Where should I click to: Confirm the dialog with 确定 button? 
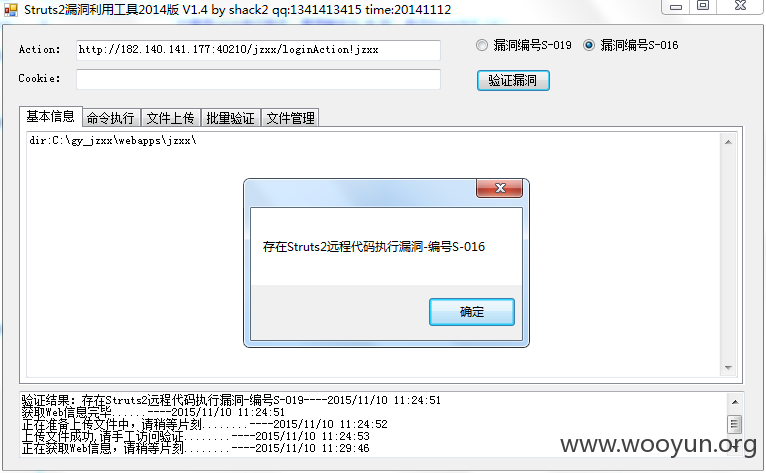click(x=471, y=312)
